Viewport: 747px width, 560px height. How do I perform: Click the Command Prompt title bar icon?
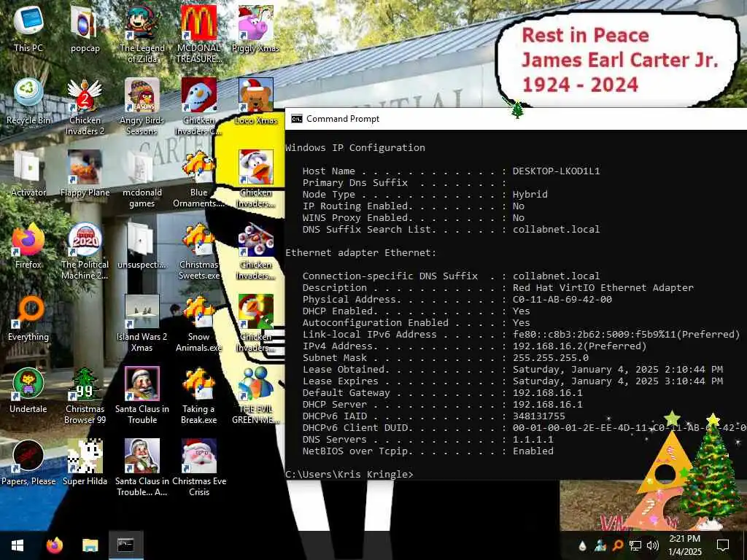coord(296,119)
